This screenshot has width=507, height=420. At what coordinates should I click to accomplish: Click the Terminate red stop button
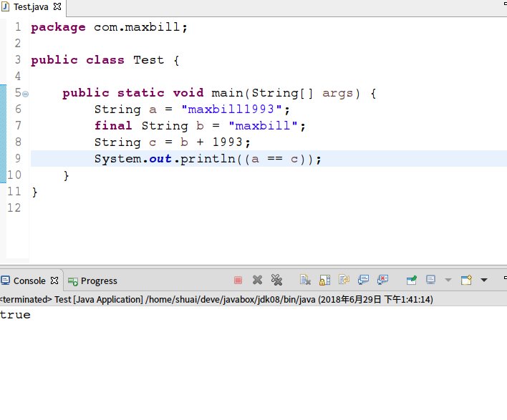[238, 280]
